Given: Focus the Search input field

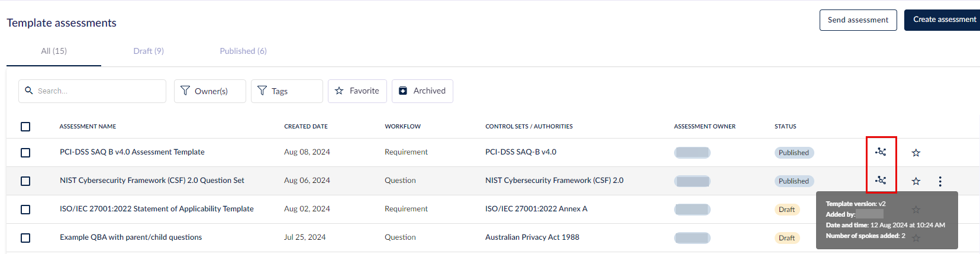Looking at the screenshot, I should (98, 91).
